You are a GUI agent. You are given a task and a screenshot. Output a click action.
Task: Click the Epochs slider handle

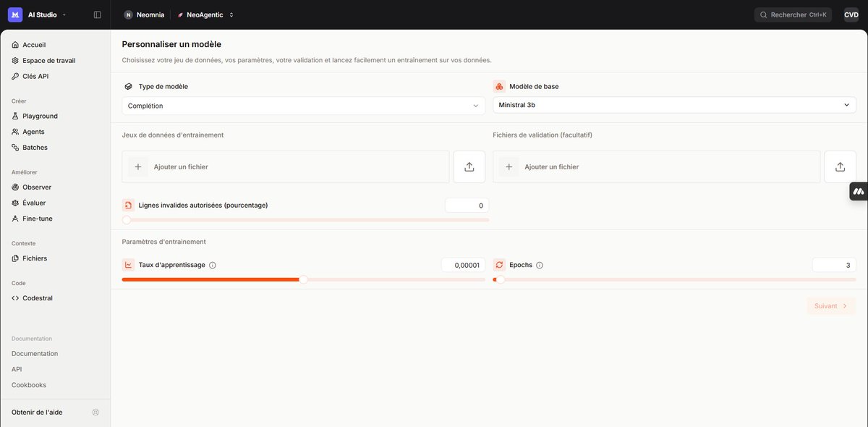point(500,279)
